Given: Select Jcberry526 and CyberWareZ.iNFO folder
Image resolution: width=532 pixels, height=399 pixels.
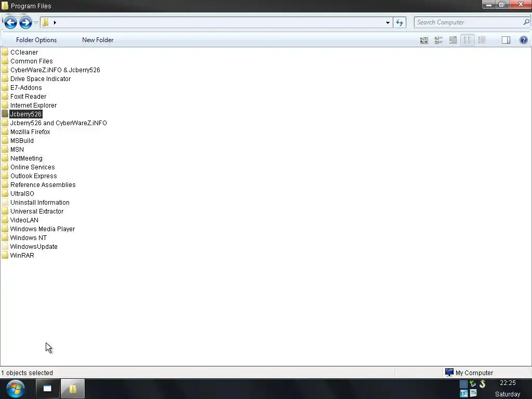Looking at the screenshot, I should [x=58, y=123].
